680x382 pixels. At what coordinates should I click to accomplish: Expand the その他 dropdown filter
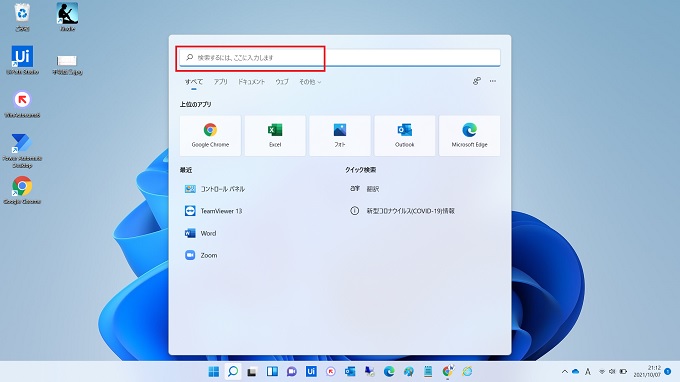(x=310, y=82)
